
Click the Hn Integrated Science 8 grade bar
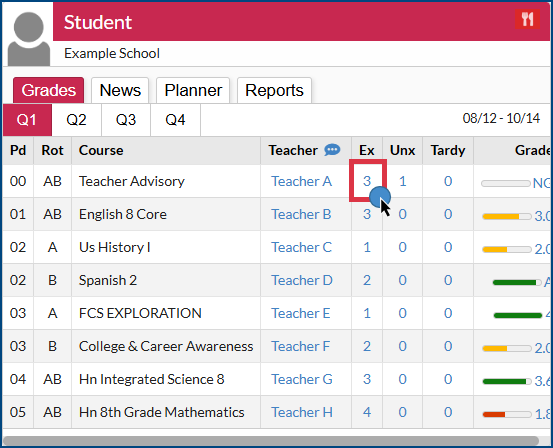(506, 381)
